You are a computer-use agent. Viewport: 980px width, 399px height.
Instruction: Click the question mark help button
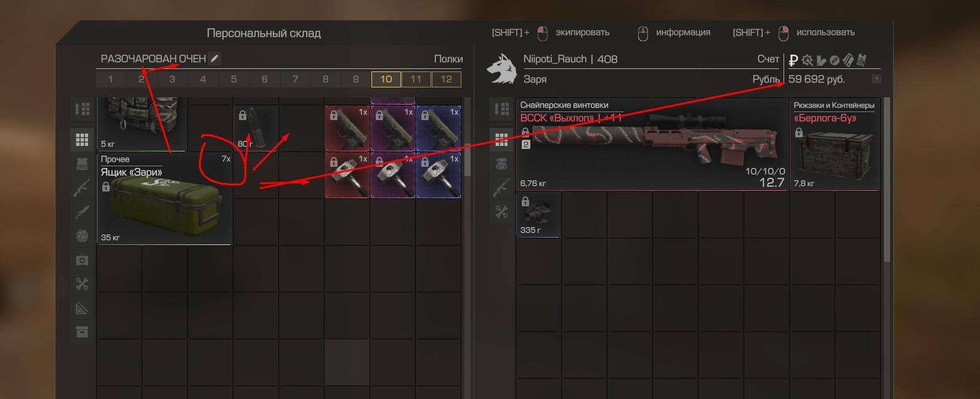pyautogui.click(x=876, y=79)
